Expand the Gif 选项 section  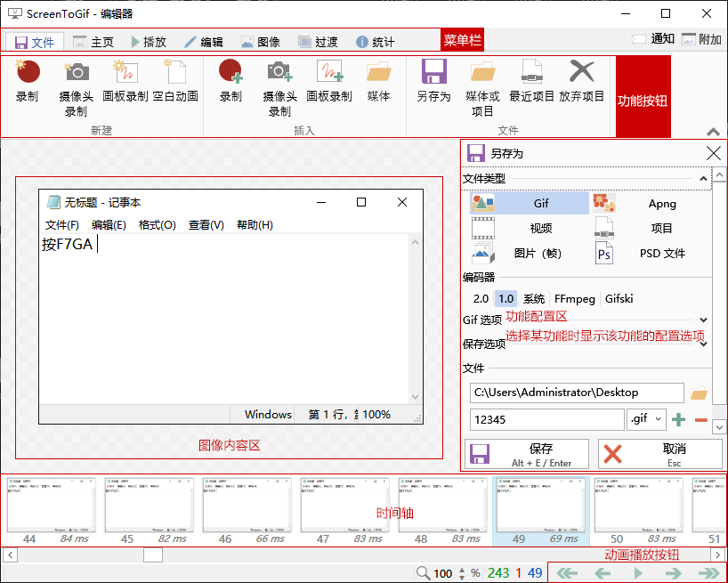coord(703,320)
